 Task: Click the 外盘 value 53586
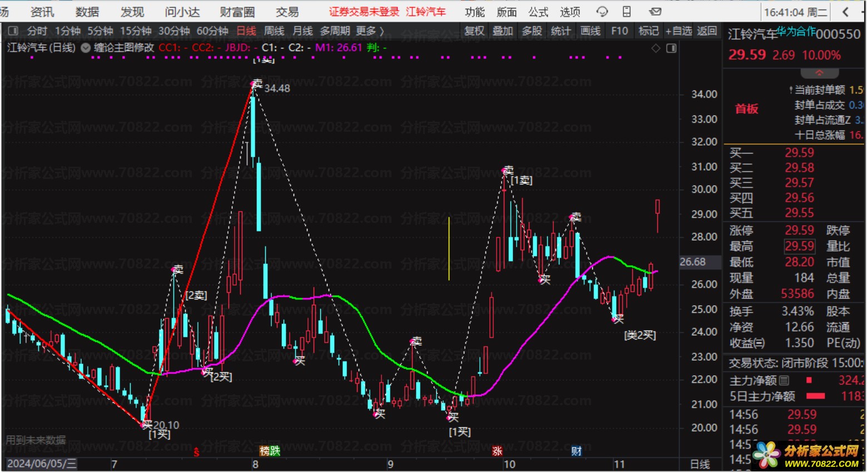click(x=797, y=293)
